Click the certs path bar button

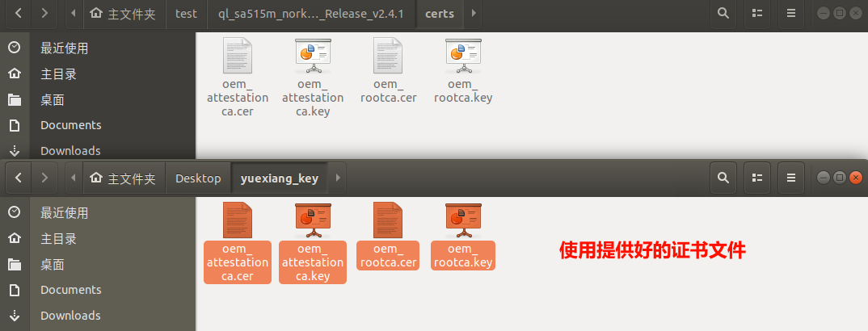440,14
